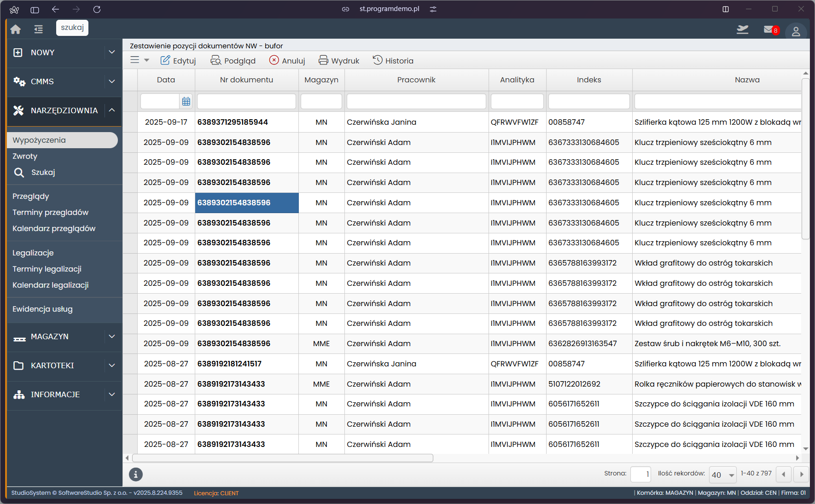Click Wydruk to print

tap(339, 61)
